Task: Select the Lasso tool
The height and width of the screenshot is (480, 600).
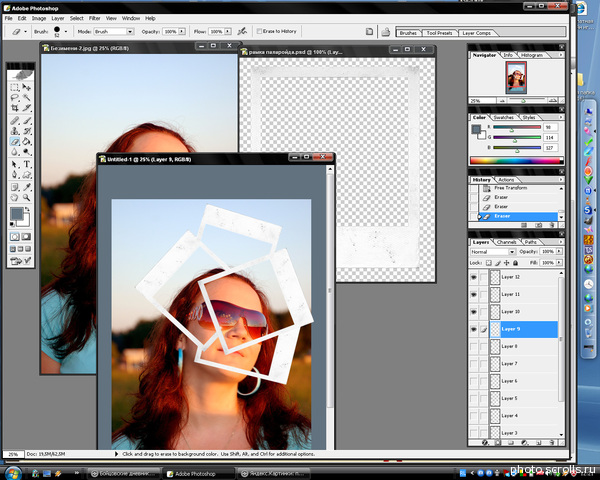Action: click(15, 98)
